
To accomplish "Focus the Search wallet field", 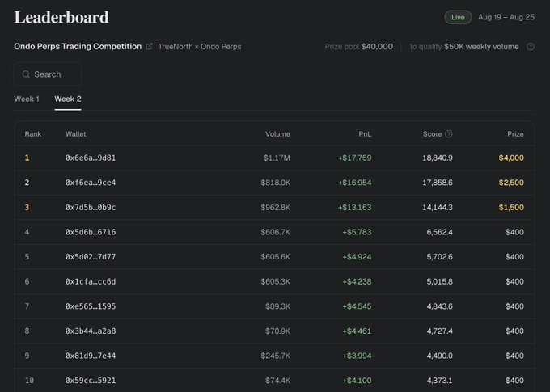I will (48, 74).
